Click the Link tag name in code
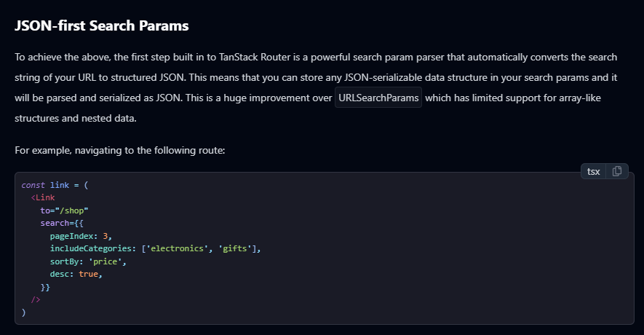The height and width of the screenshot is (335, 644). tap(45, 197)
